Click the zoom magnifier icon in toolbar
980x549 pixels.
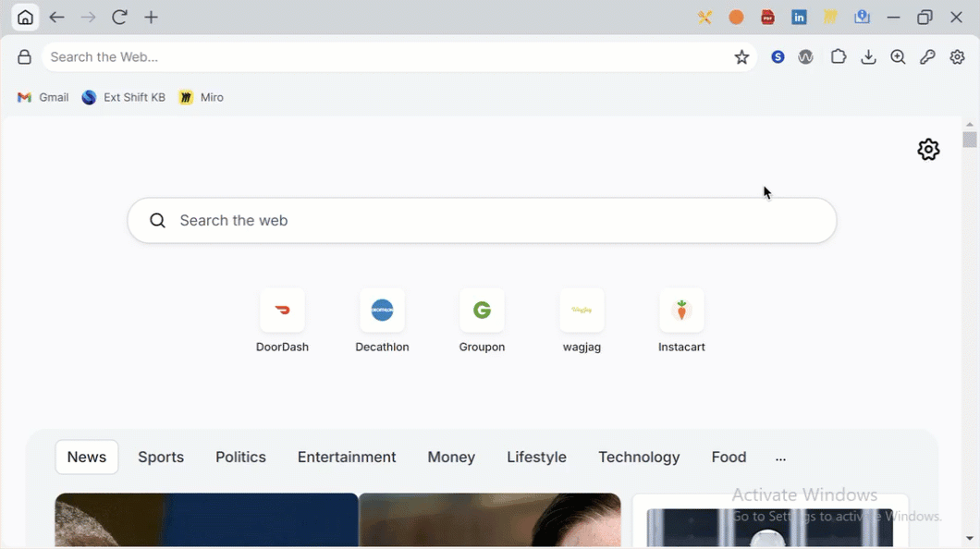pos(898,57)
